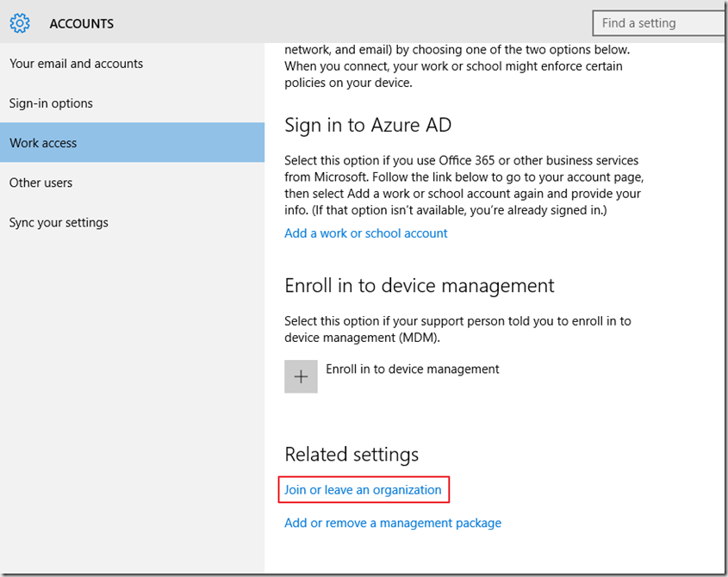Screen dimensions: 728x577
Task: Follow 'Add a work or school account' link
Action: click(366, 233)
